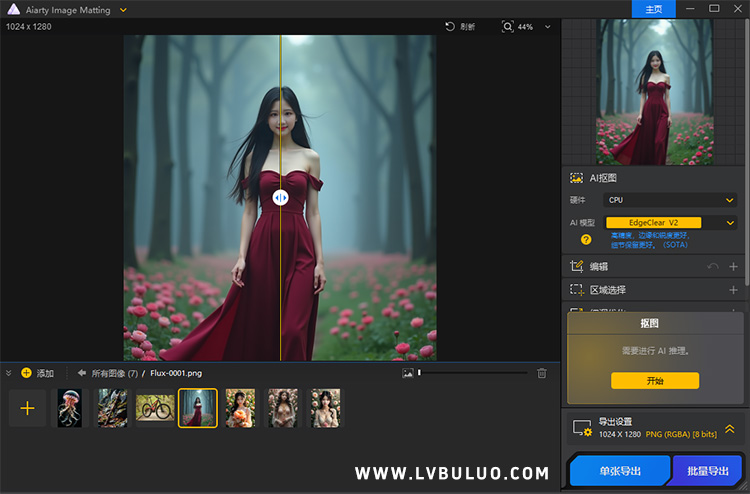The height and width of the screenshot is (494, 750).
Task: Click the yellow 添加 add icon
Action: point(26,373)
